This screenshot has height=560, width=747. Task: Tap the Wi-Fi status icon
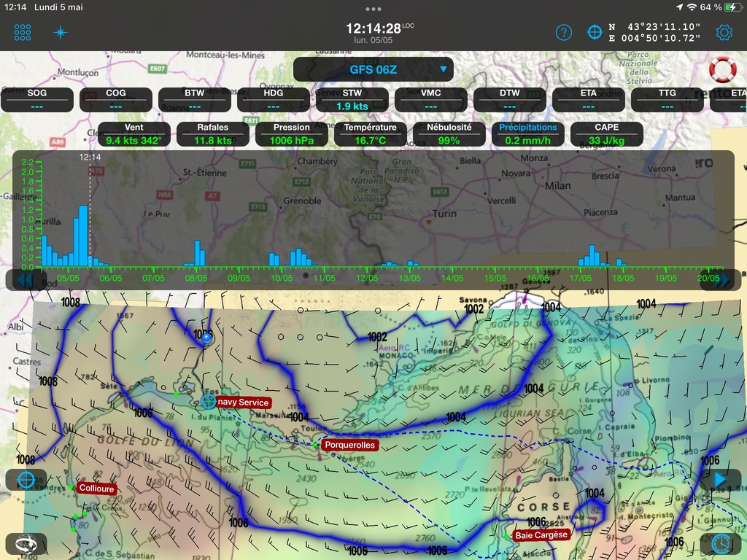point(692,7)
